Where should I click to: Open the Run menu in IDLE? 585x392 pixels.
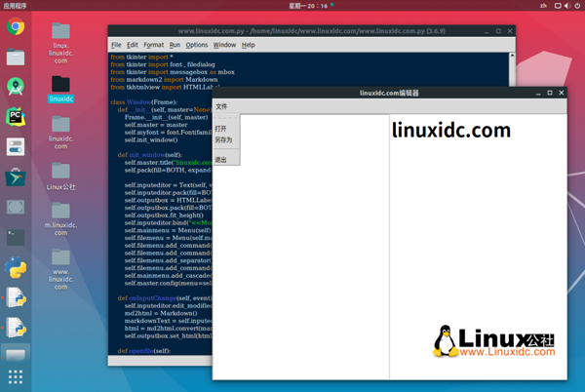[x=175, y=45]
